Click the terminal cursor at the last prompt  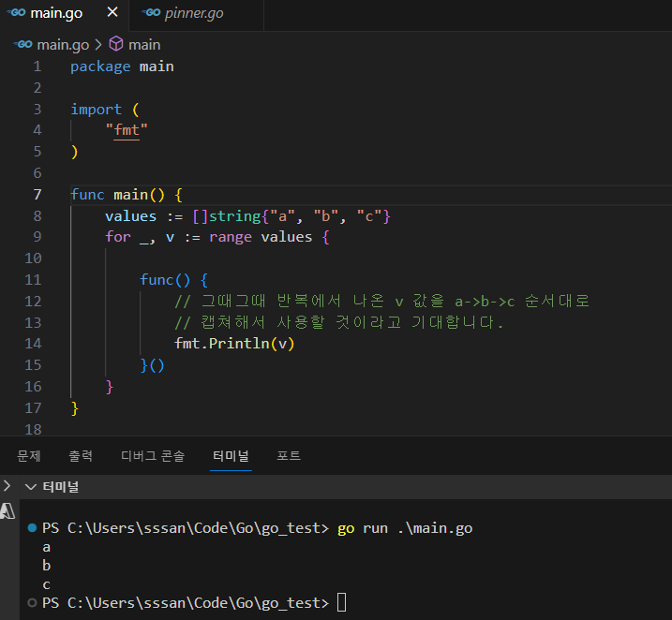341,602
